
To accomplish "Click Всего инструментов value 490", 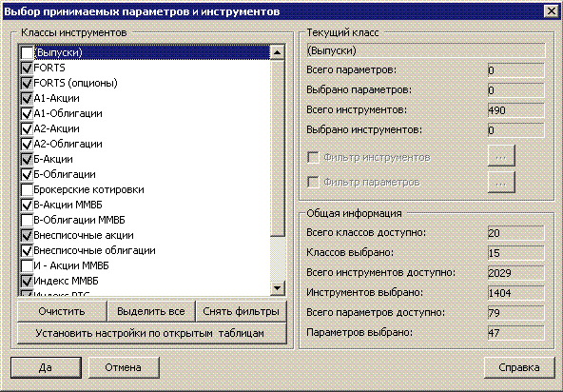I will pyautogui.click(x=516, y=110).
